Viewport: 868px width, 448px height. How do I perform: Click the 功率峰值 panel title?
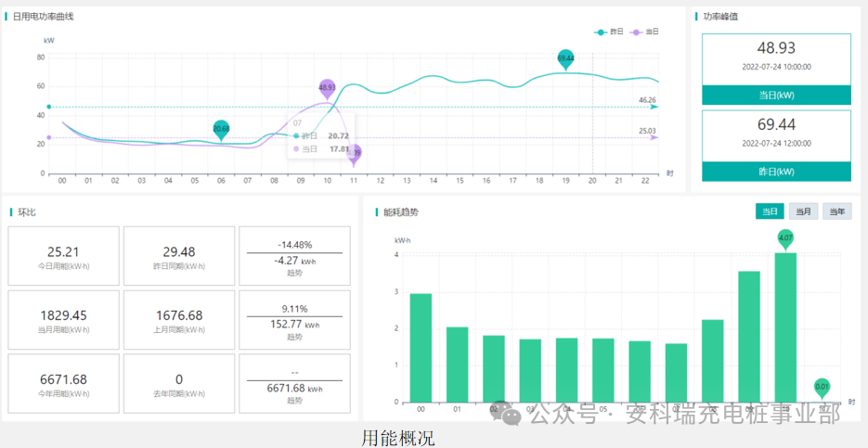pos(720,17)
